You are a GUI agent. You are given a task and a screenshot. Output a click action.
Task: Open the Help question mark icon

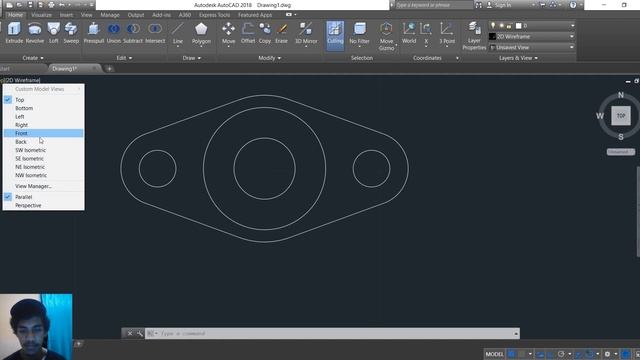coord(573,5)
